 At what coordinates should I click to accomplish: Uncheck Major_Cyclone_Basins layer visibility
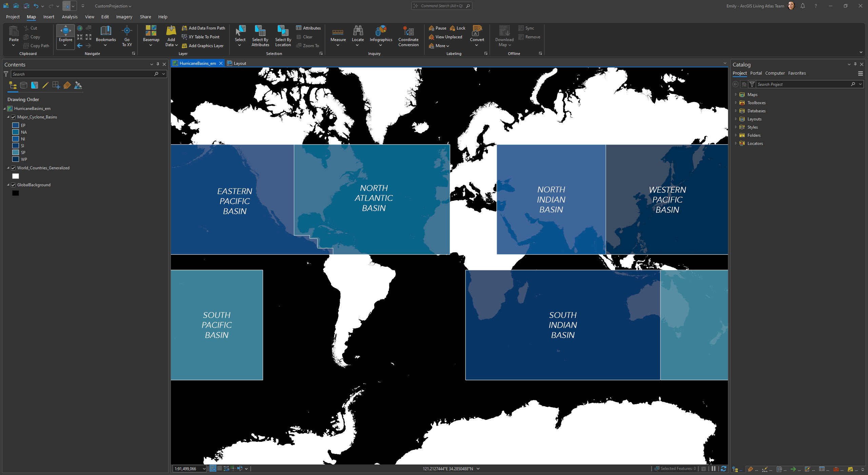tap(14, 117)
